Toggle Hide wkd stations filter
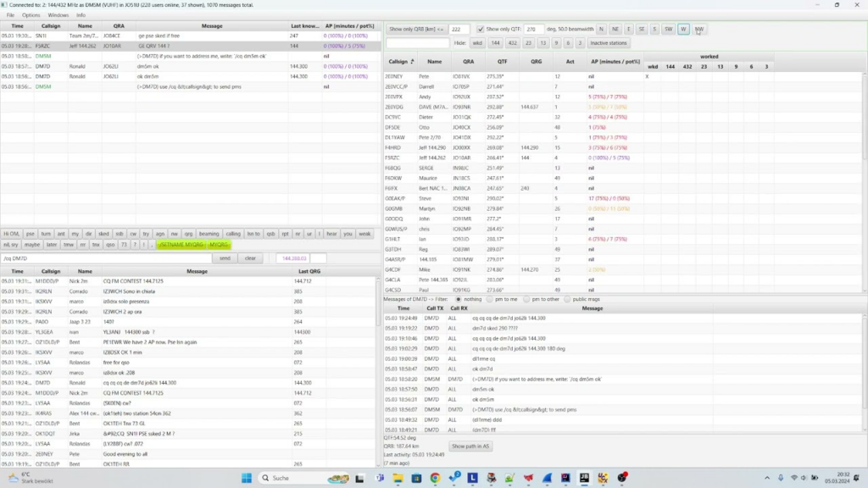 tap(477, 43)
